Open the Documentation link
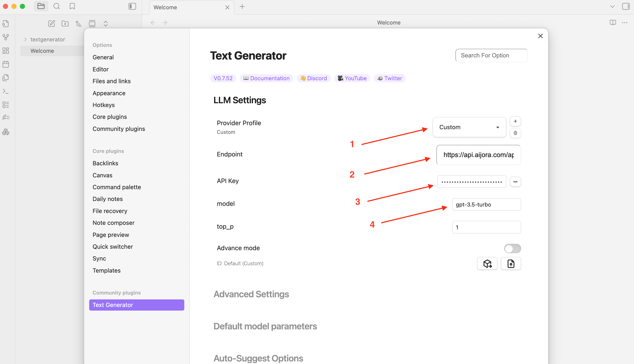The height and width of the screenshot is (364, 634). 266,78
